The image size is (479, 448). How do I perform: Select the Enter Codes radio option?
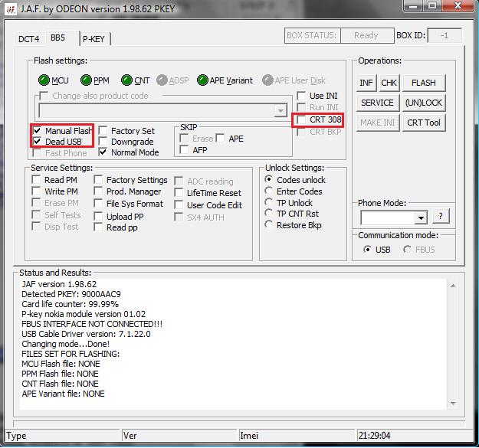tap(269, 191)
